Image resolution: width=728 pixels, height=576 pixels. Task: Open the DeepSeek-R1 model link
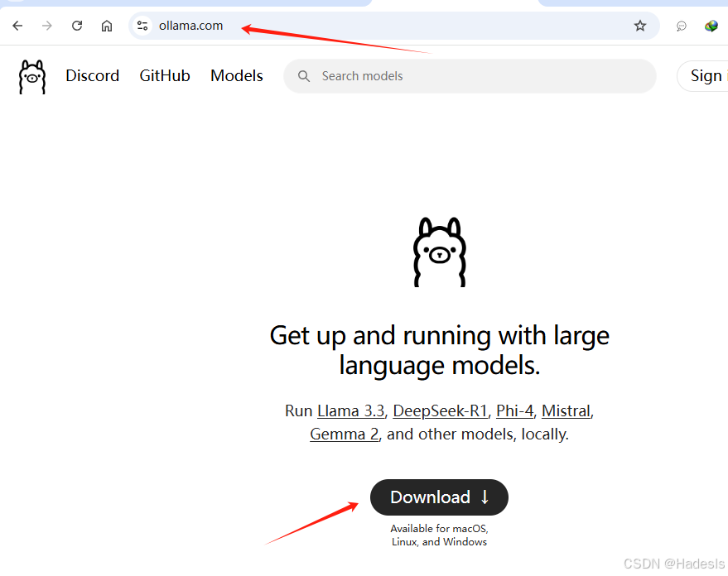click(440, 411)
